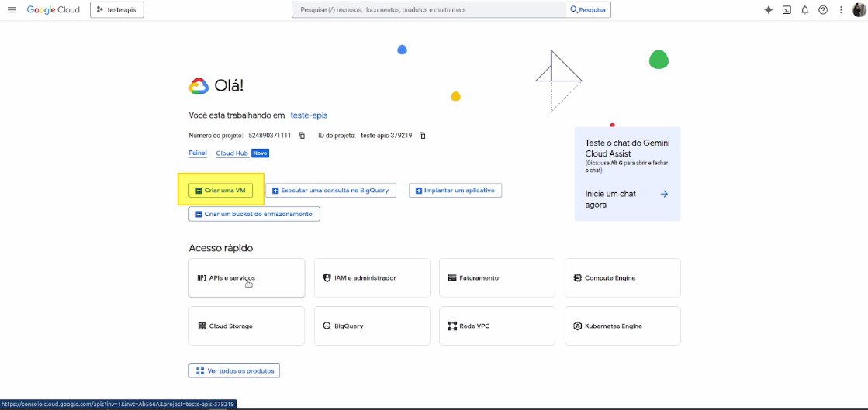
Task: Open the Compute Engine card
Action: pyautogui.click(x=623, y=277)
